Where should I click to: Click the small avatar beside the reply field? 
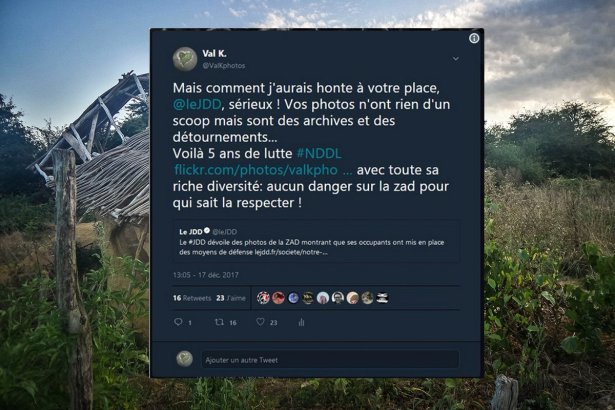point(184,359)
